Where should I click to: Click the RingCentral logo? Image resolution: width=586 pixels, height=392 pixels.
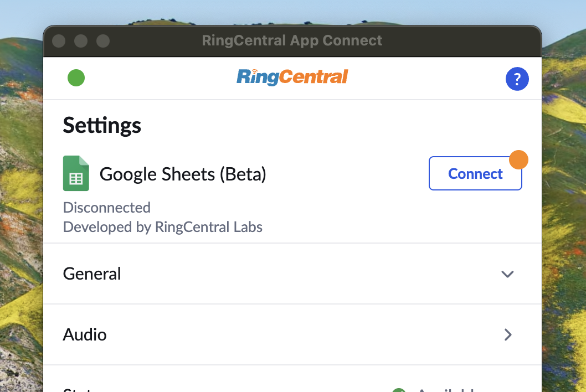(292, 78)
